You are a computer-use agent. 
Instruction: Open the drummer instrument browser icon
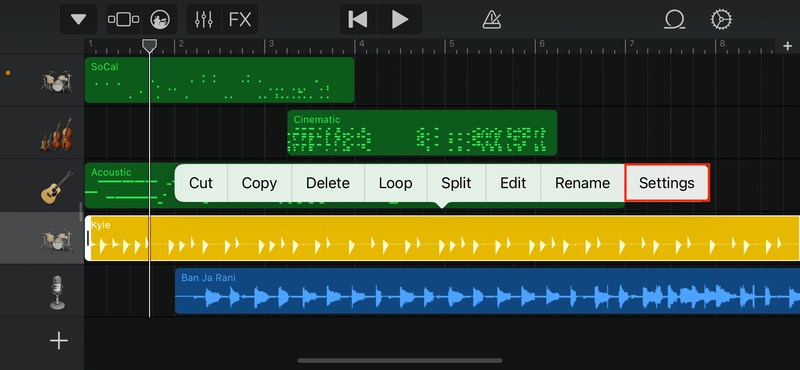pos(160,19)
